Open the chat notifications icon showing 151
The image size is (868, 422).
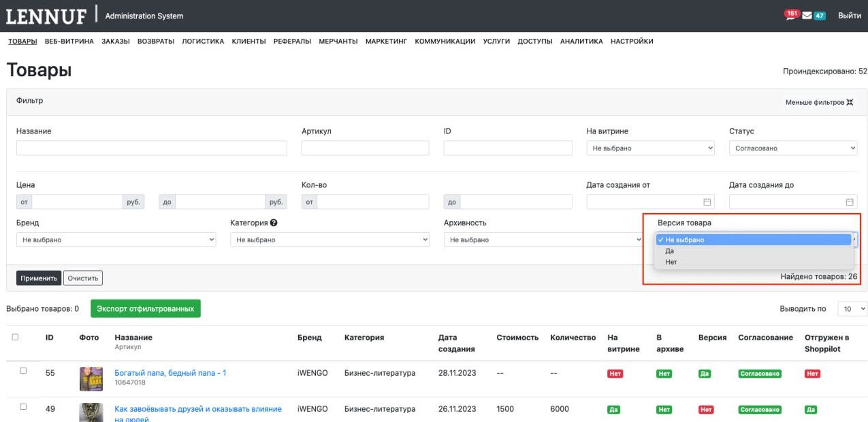click(x=792, y=15)
